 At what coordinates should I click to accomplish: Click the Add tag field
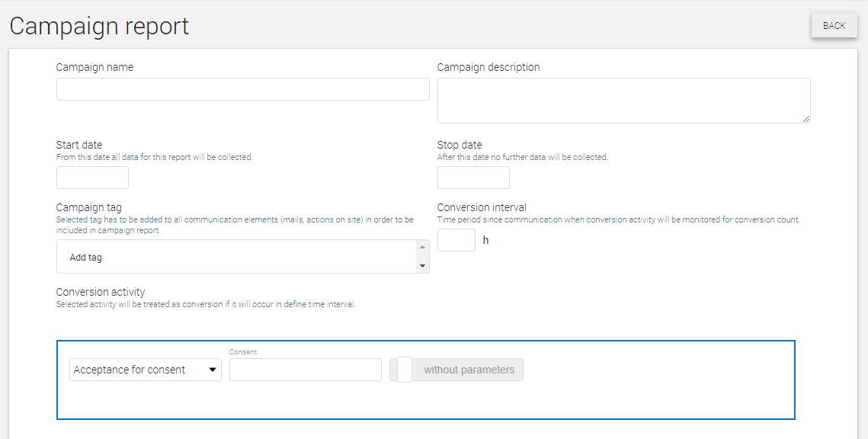pos(237,257)
